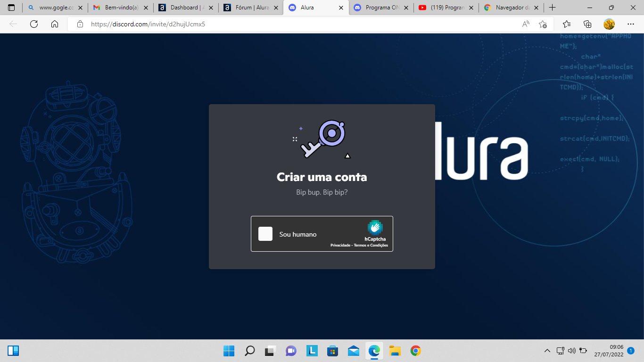Switch to the Programa ON Discord tab
This screenshot has width=644, height=362.
pos(381,8)
